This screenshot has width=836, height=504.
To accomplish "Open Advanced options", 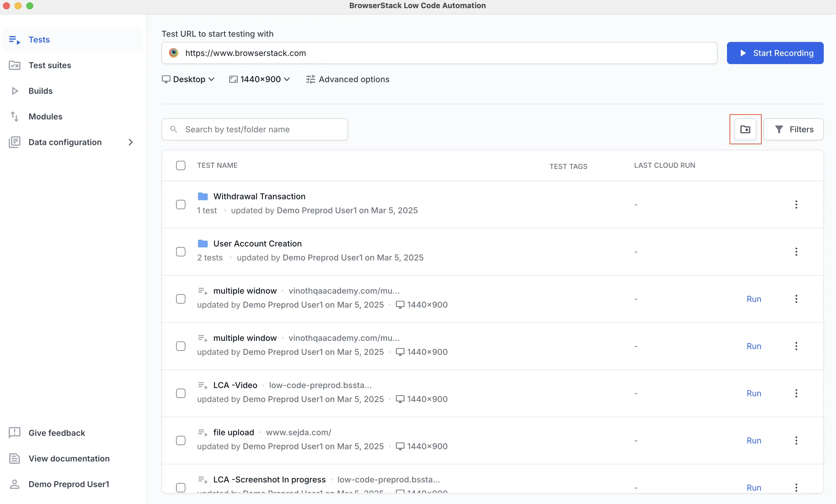I will [348, 79].
